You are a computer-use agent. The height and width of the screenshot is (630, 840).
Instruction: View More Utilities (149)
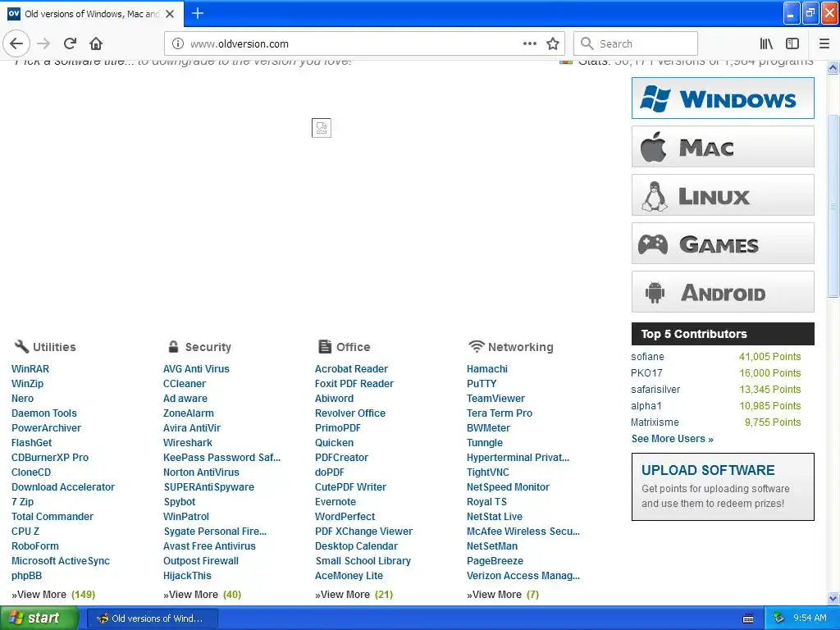coord(53,595)
